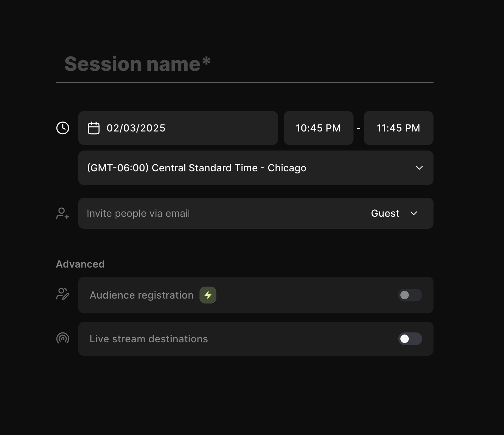
Task: Click the 02/03/2025 date field
Action: (178, 128)
